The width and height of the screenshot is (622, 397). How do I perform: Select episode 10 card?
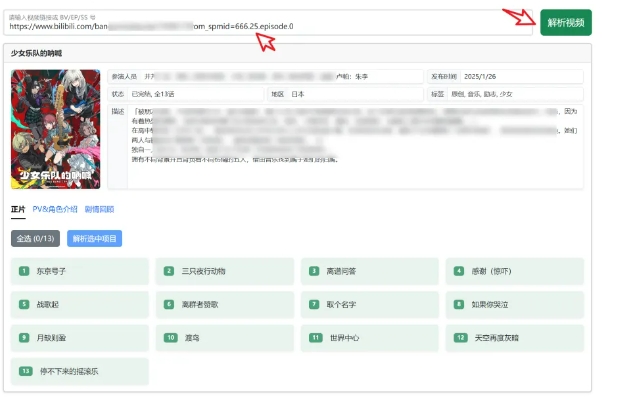pyautogui.click(x=225, y=338)
